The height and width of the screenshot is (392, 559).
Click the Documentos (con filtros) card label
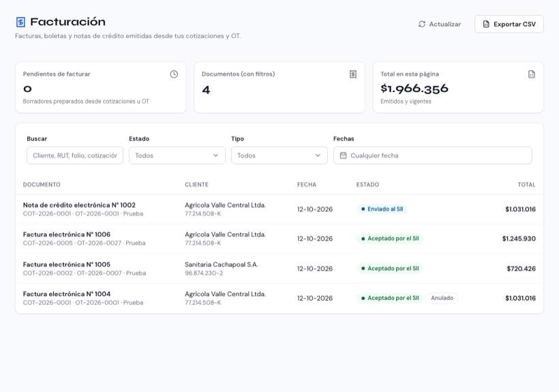pos(238,74)
